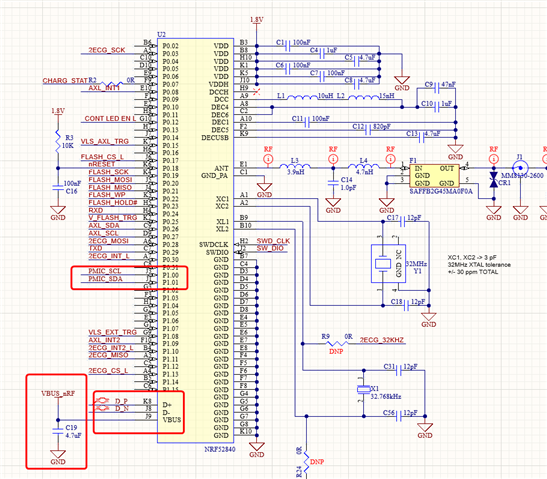This screenshot has width=547, height=479.
Task: Select filter F1 component body
Action: pyautogui.click(x=434, y=176)
